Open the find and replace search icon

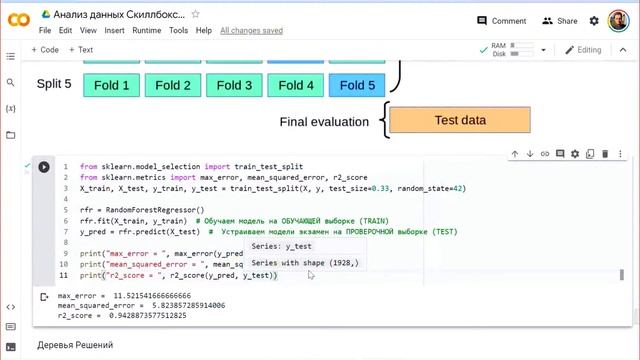pos(11,82)
